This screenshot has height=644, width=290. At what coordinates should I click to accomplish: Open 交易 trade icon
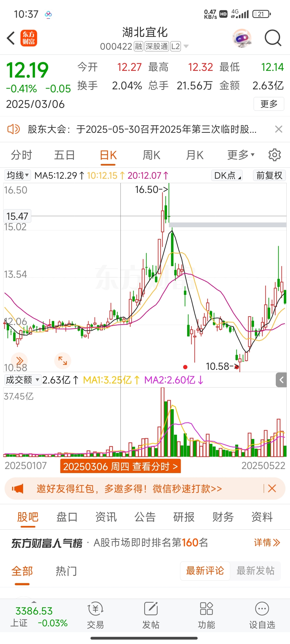pos(95,616)
